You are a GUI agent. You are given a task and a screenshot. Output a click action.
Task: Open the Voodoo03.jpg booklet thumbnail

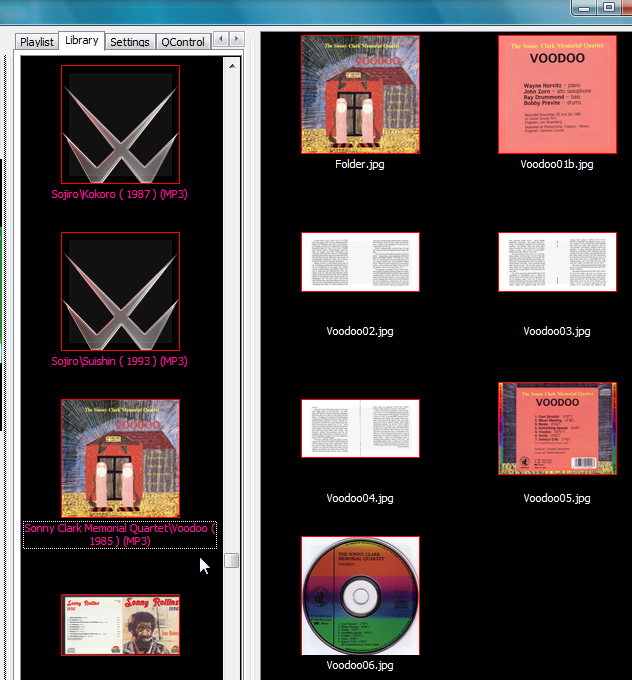(x=557, y=262)
